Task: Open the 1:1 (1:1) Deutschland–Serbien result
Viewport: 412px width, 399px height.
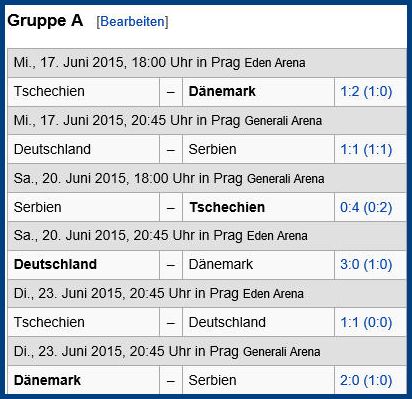Action: point(366,149)
